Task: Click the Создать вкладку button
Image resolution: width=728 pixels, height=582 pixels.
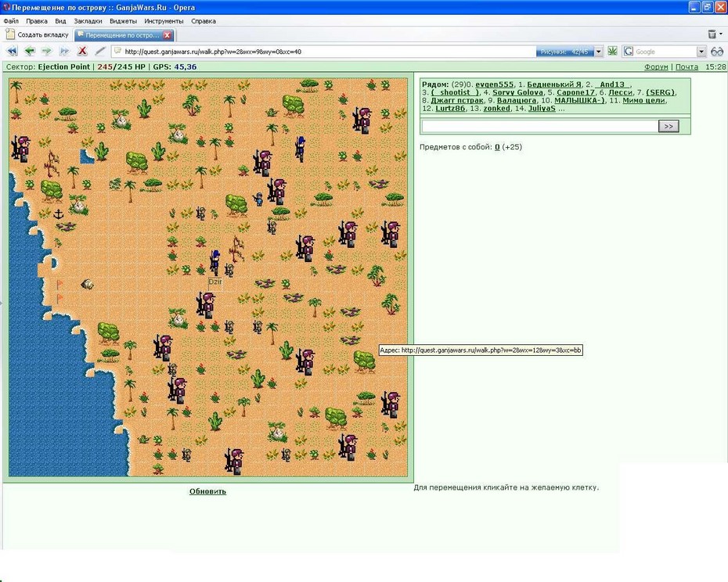Action: [x=37, y=34]
